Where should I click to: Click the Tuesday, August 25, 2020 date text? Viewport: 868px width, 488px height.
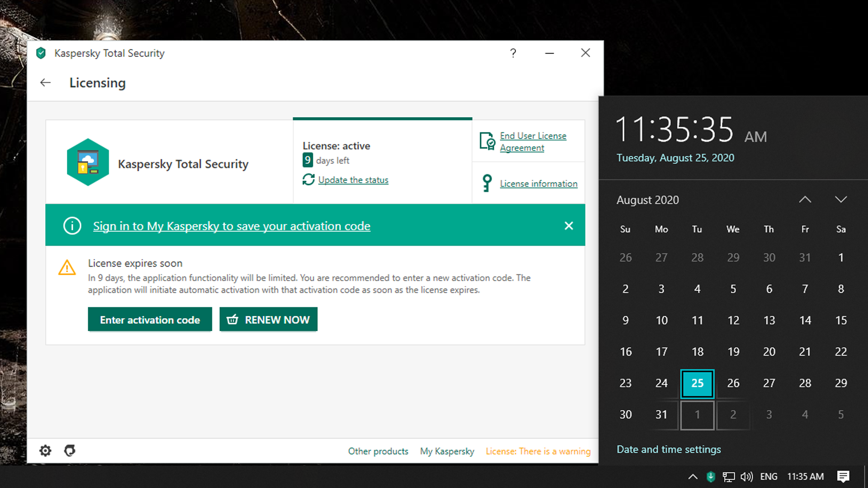[675, 158]
